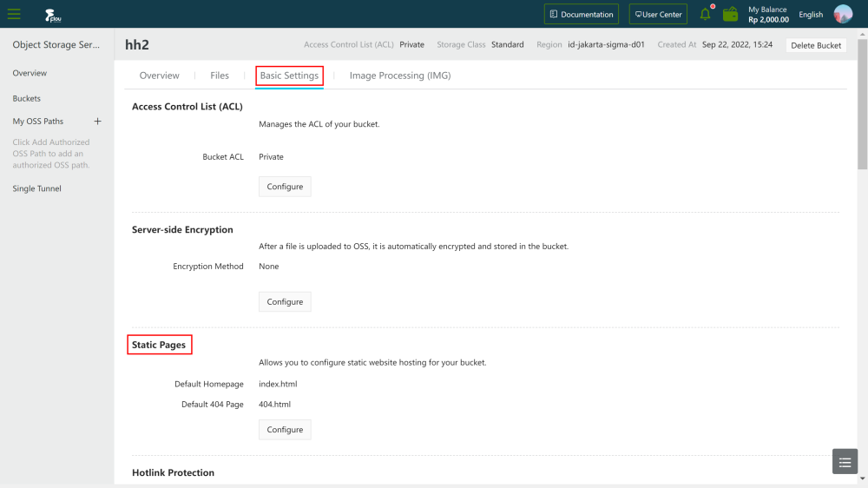Screen dimensions: 868x488
Task: Click the Static Pages section heading
Action: (x=159, y=345)
